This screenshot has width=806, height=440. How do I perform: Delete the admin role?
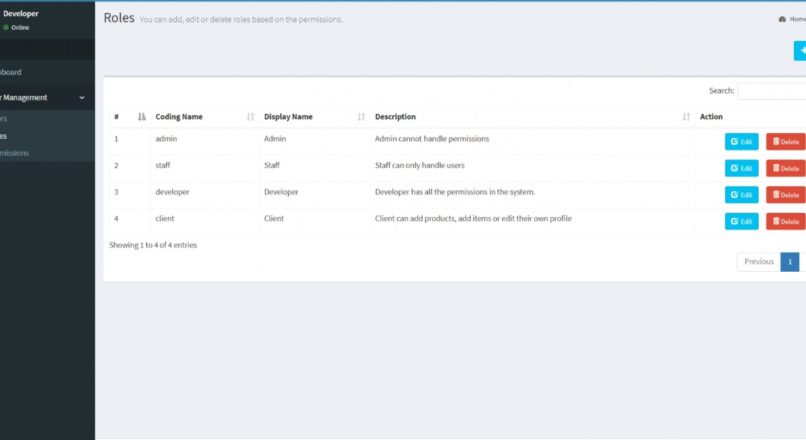[785, 141]
